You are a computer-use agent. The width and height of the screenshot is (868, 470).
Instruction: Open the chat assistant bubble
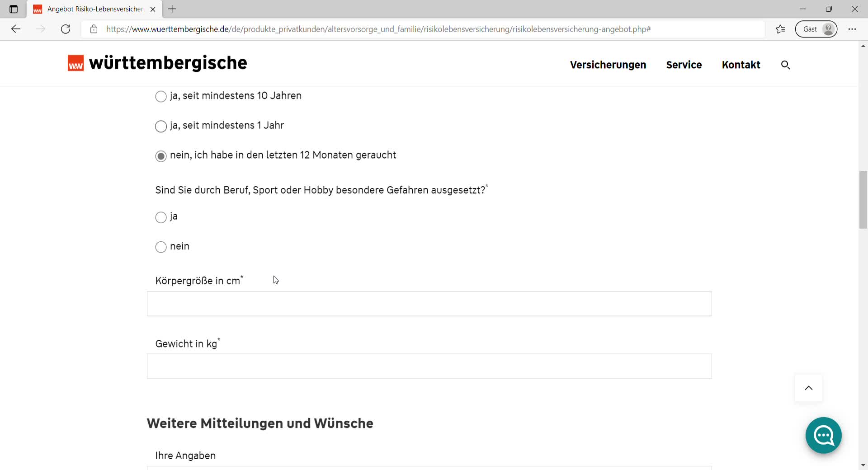823,435
